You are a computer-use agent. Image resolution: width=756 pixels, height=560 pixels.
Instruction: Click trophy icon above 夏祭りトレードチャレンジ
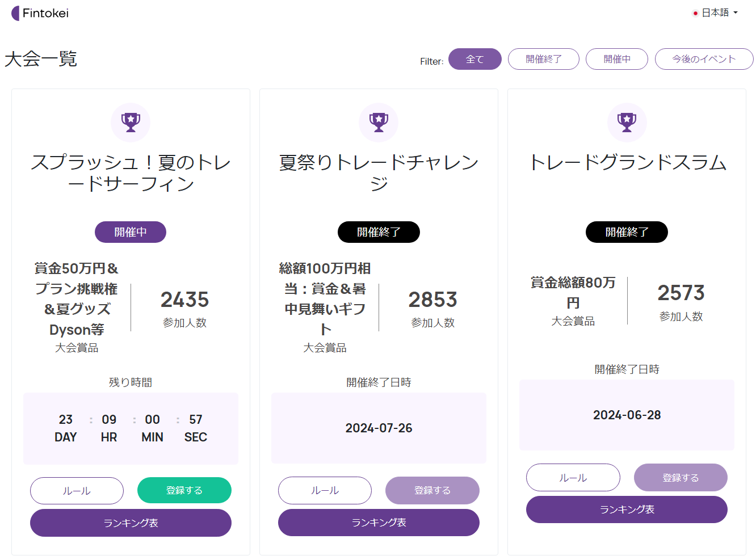379,122
